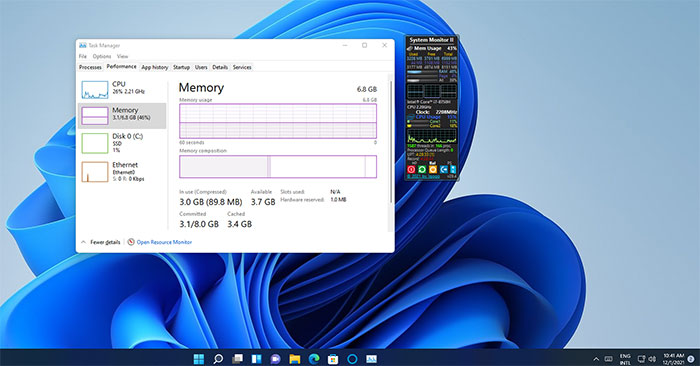700x366 pixels.
Task: Click the memory chip icon beside Mem Usage
Action: tap(410, 48)
